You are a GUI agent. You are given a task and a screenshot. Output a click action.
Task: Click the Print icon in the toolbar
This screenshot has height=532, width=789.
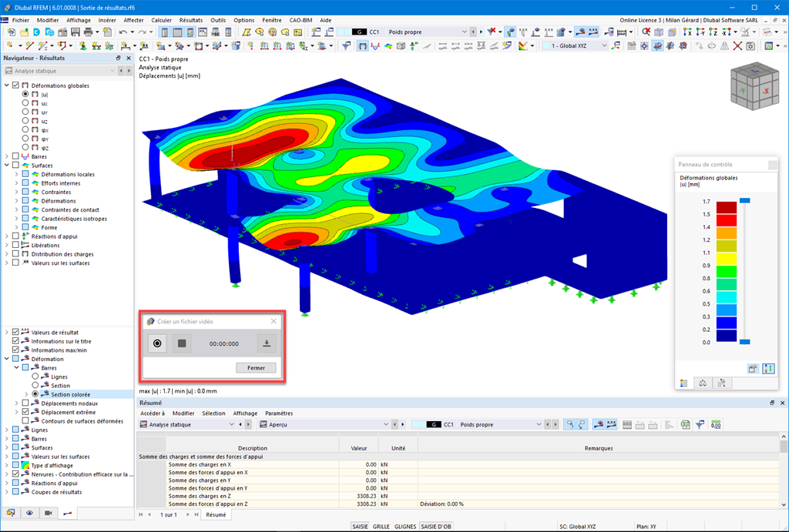point(88,32)
